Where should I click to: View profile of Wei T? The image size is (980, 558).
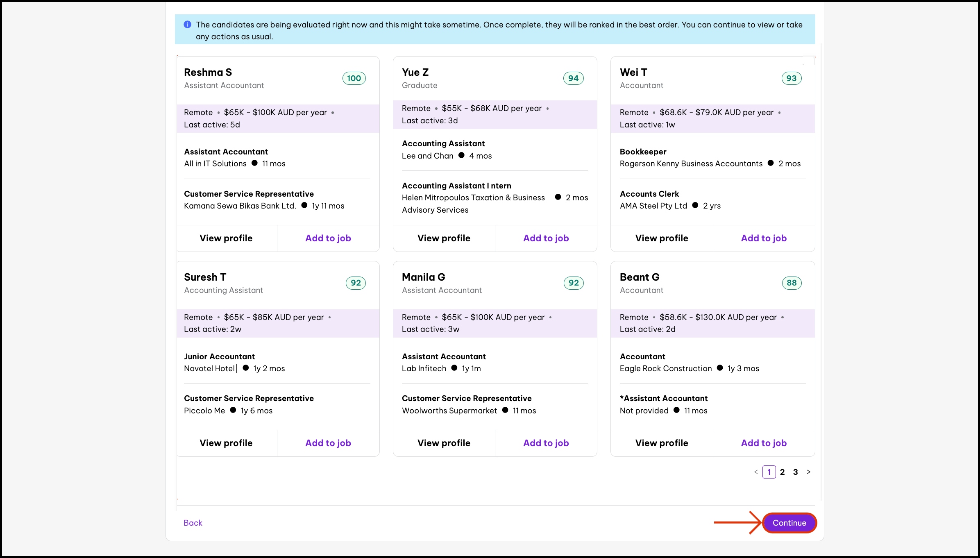click(x=662, y=238)
